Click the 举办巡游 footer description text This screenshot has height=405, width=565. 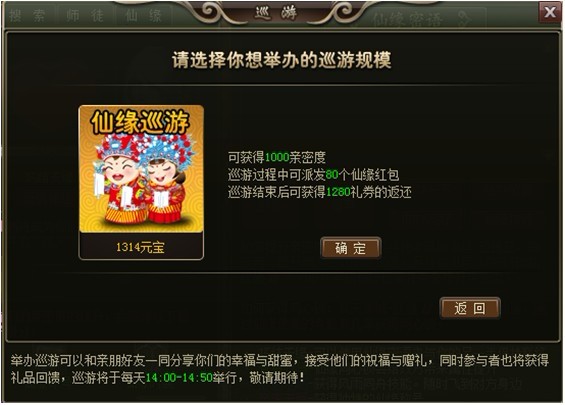click(x=280, y=369)
